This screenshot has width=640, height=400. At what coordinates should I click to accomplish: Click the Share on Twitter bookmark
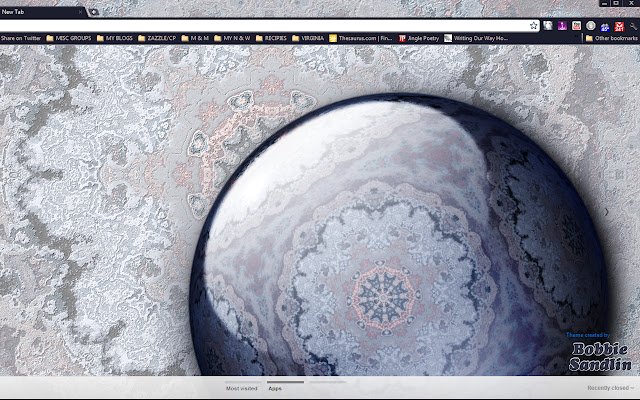pyautogui.click(x=21, y=38)
